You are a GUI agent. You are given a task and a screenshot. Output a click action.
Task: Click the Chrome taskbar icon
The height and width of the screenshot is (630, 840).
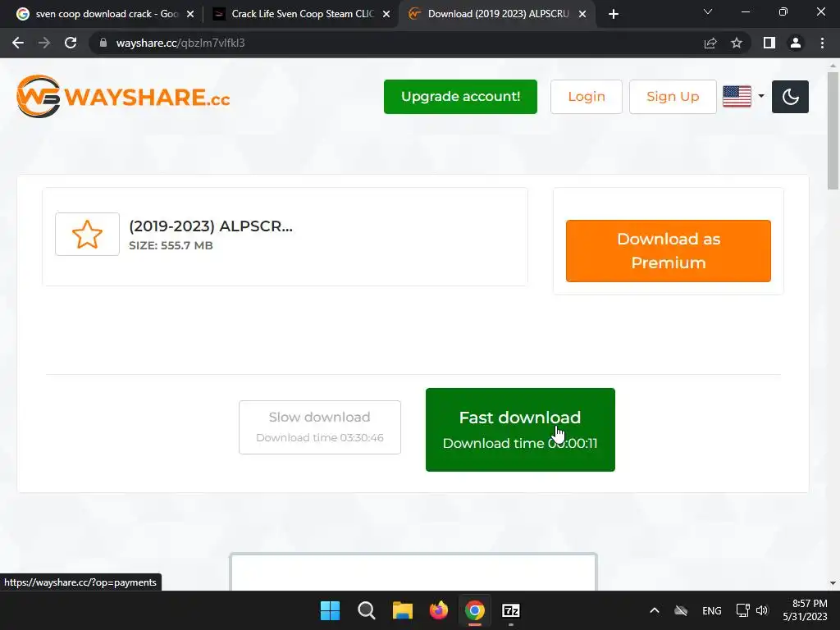(475, 610)
